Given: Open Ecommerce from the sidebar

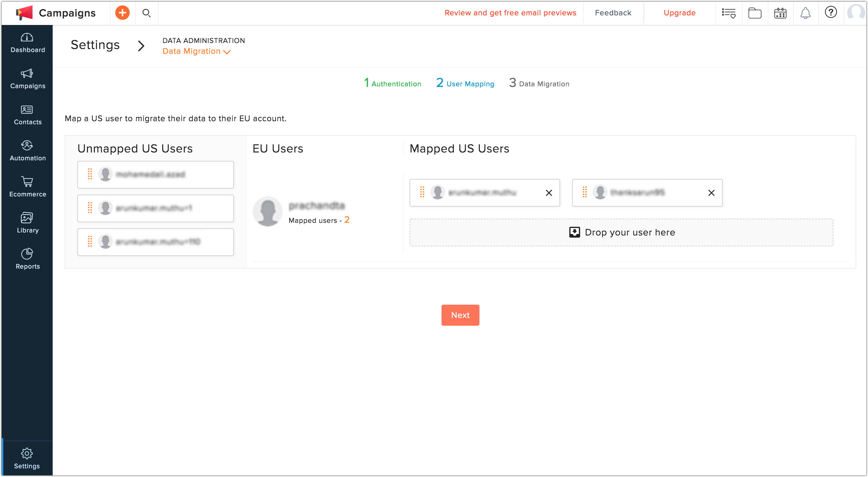Looking at the screenshot, I should [x=27, y=186].
